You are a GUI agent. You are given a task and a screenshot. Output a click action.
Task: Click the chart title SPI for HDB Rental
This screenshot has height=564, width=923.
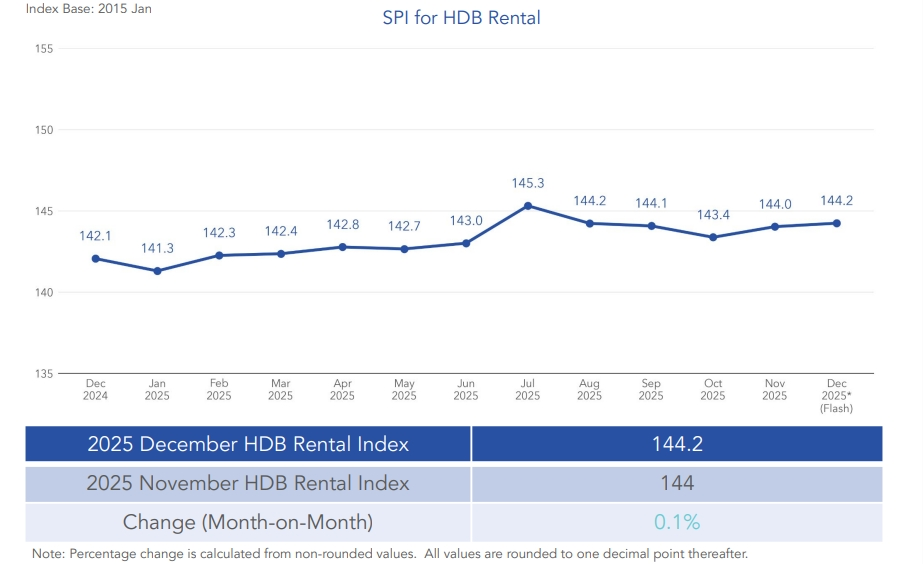point(461,18)
